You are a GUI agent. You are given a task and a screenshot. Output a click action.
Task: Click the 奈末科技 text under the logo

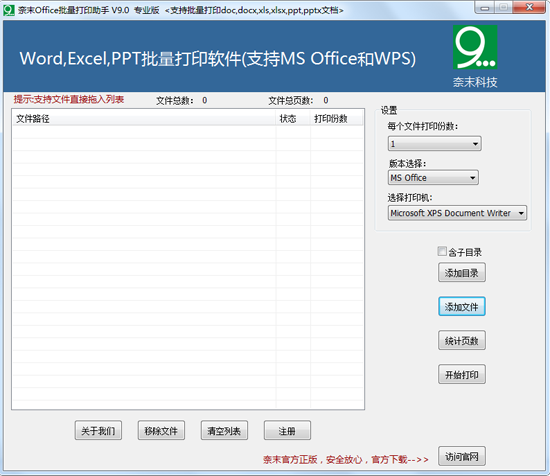(x=475, y=82)
